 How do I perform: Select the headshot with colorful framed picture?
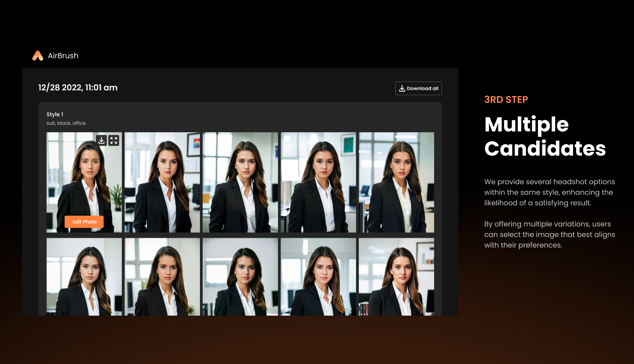(162, 182)
